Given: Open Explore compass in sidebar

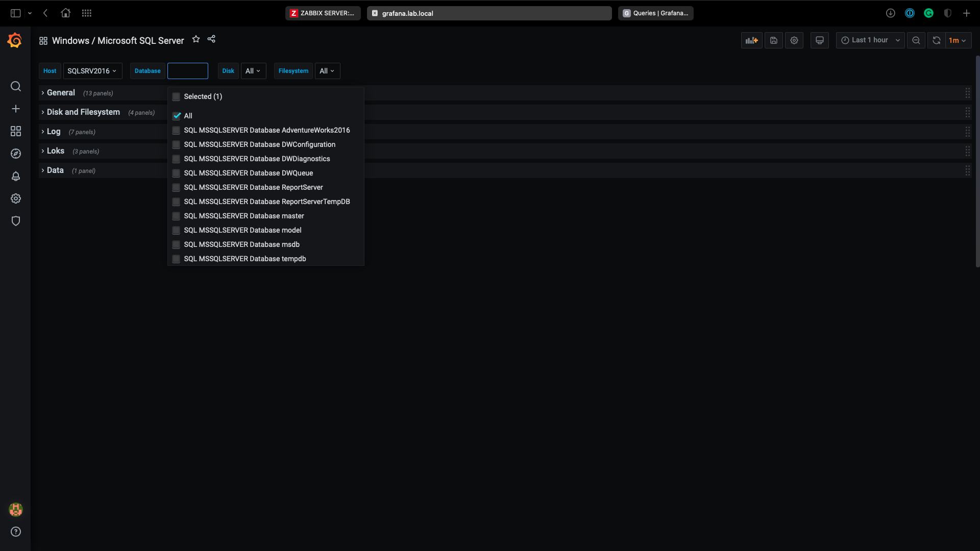Looking at the screenshot, I should click(x=16, y=154).
